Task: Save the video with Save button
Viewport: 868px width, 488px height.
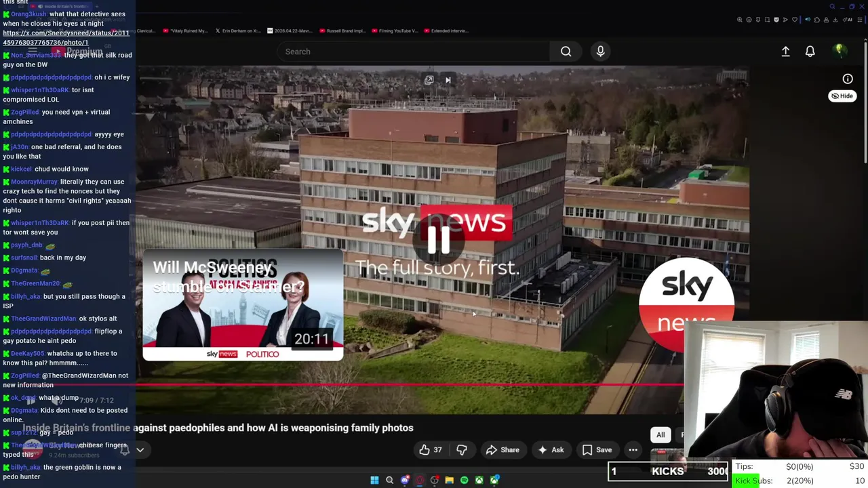Action: pos(597,450)
